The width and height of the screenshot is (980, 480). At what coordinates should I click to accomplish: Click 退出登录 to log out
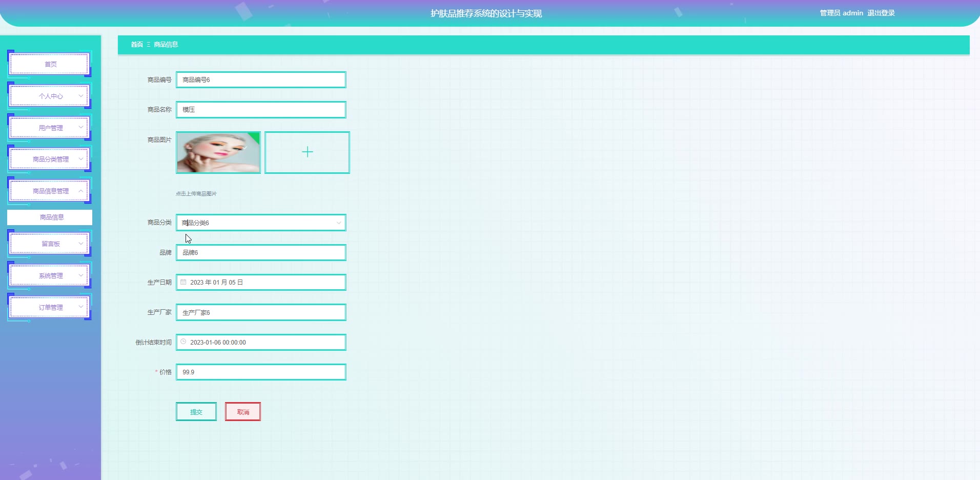(x=881, y=13)
